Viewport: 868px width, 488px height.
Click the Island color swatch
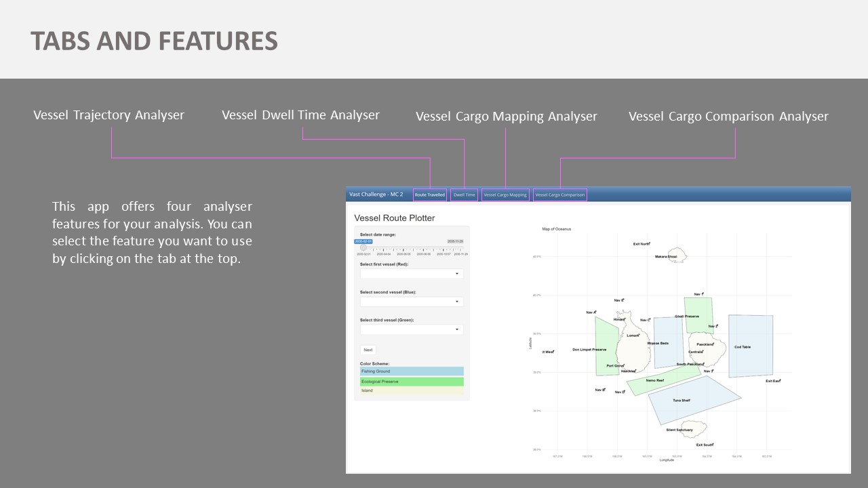tap(412, 390)
